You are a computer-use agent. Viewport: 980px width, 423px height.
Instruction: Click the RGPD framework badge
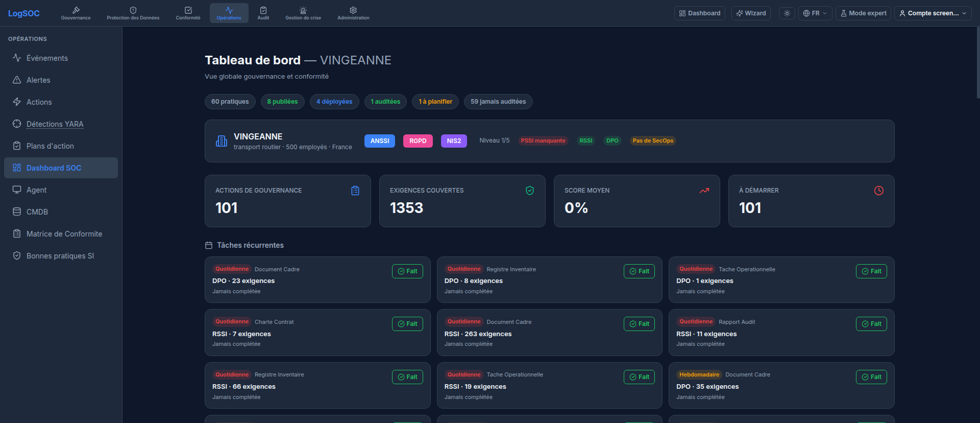tap(418, 141)
